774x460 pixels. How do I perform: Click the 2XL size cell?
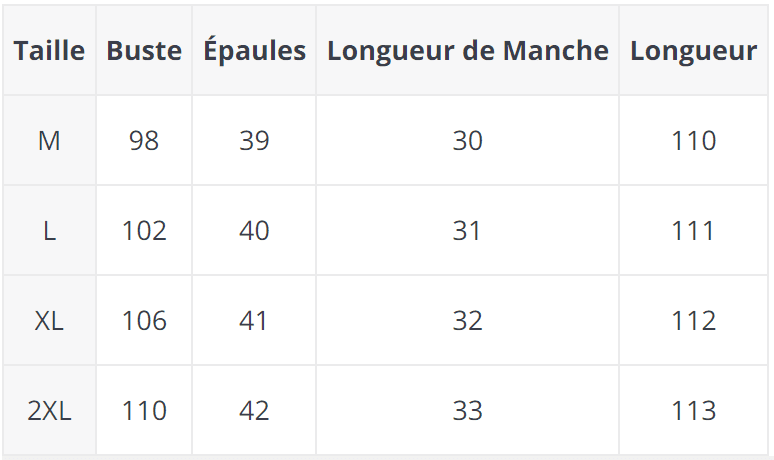click(49, 411)
